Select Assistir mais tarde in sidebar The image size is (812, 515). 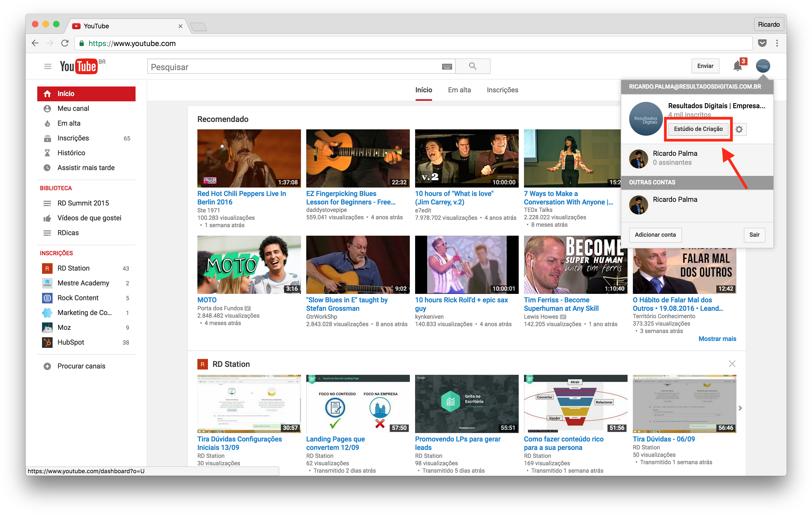pos(86,167)
